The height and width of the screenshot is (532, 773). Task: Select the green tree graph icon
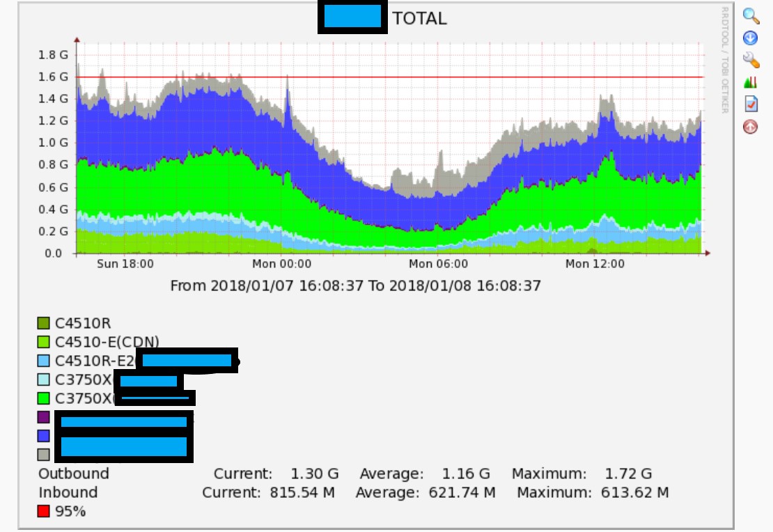[x=750, y=81]
